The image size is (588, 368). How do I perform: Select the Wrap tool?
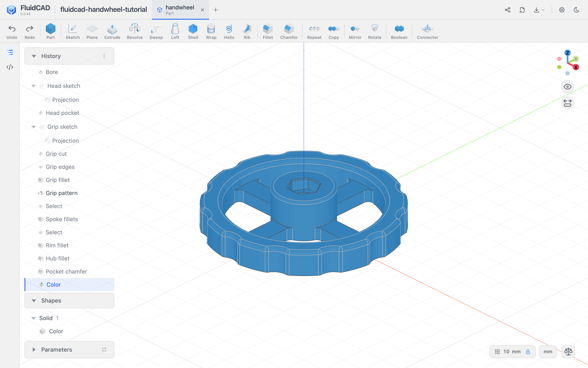[211, 31]
